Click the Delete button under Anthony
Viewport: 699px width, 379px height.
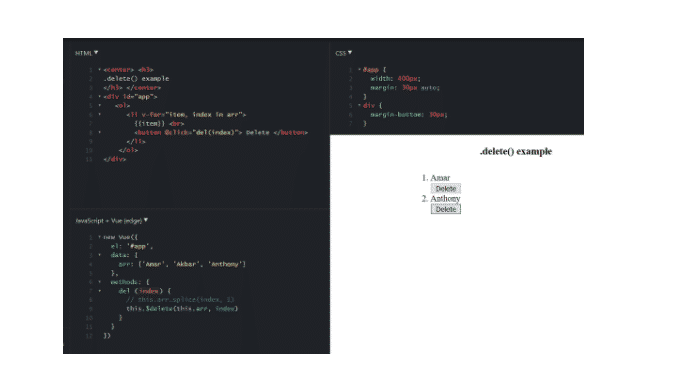(445, 209)
